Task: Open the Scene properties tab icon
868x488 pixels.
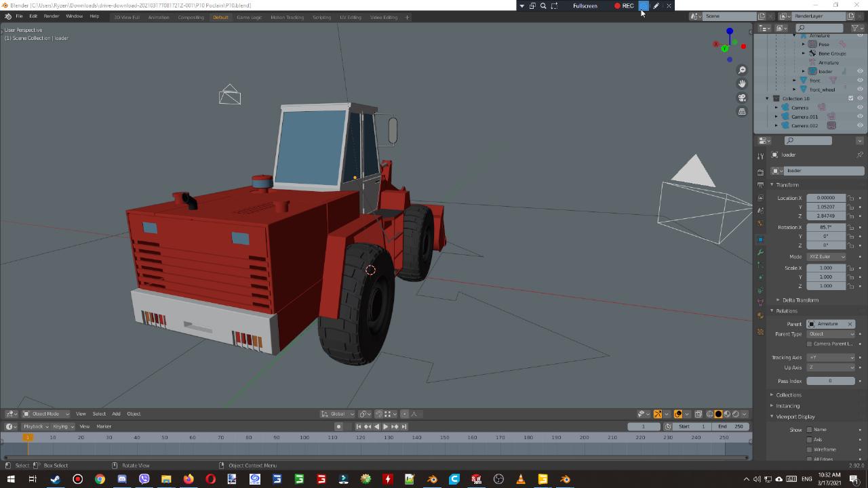Action: pyautogui.click(x=760, y=211)
